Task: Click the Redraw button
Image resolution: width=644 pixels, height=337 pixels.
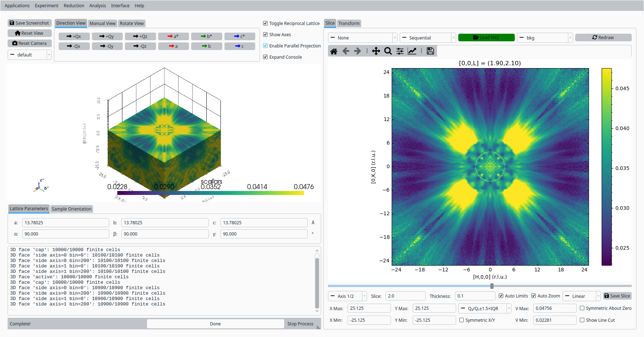Action: [x=603, y=37]
